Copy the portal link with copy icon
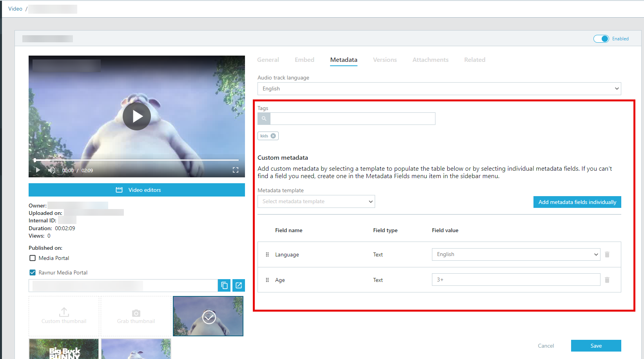644x359 pixels. pos(224,285)
